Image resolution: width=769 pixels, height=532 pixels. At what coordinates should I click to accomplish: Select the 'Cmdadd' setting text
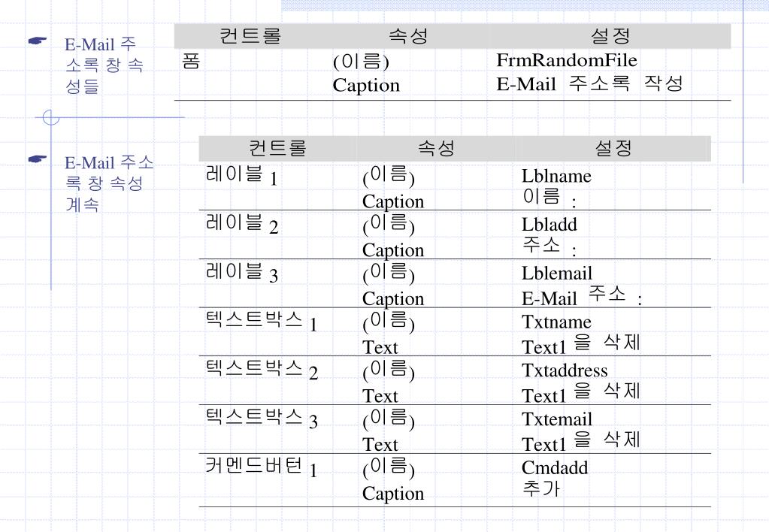coord(555,468)
